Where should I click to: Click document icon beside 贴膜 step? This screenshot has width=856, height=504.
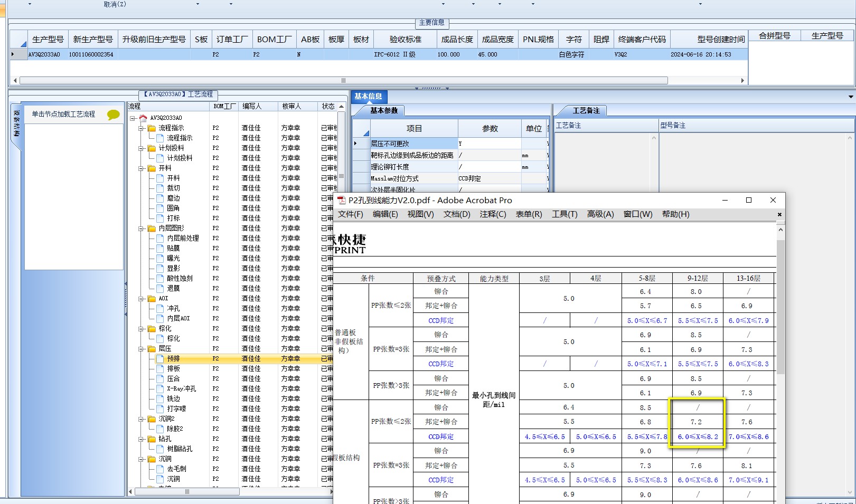pos(161,249)
